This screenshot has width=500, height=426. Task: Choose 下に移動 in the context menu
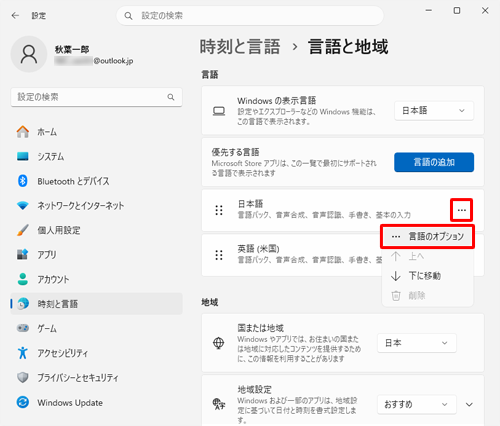click(428, 276)
